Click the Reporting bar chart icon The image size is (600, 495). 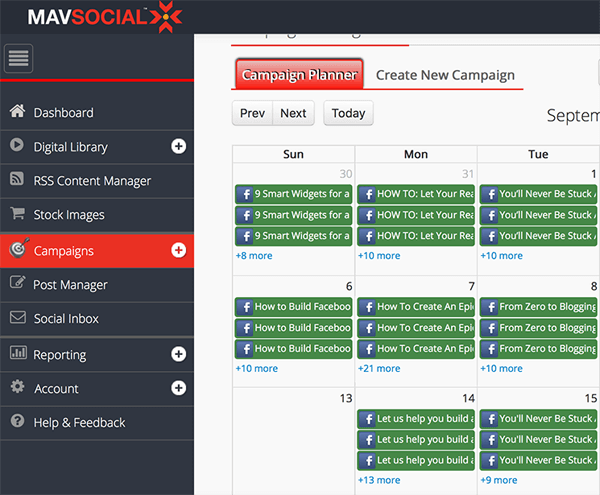pyautogui.click(x=18, y=353)
